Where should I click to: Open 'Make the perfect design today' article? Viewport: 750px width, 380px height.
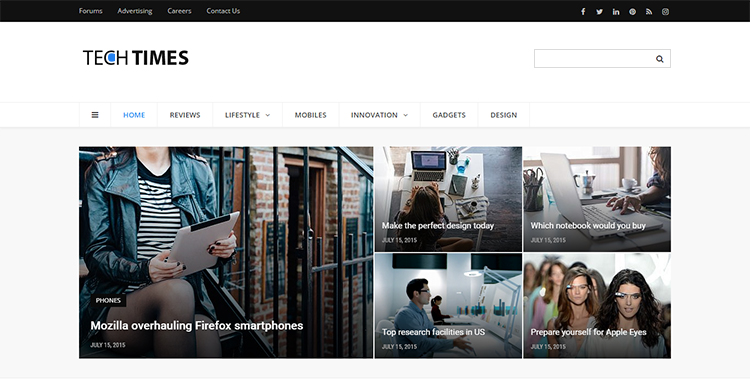(x=438, y=225)
